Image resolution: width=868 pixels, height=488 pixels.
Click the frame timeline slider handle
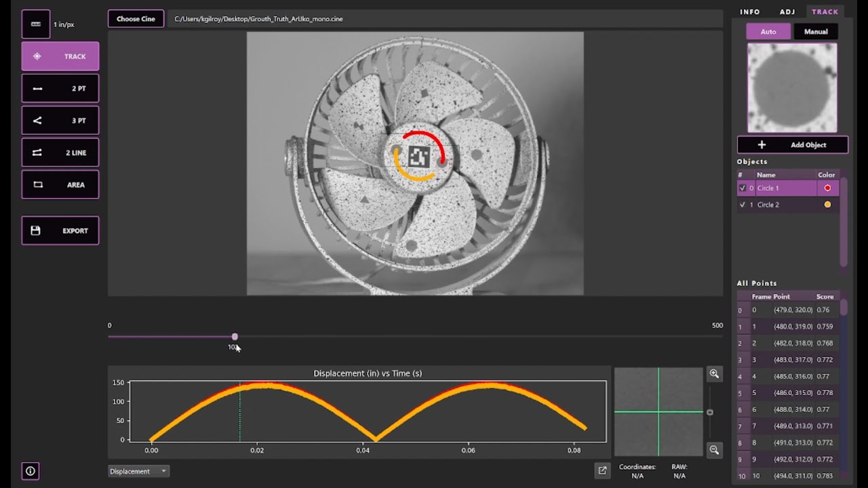235,337
